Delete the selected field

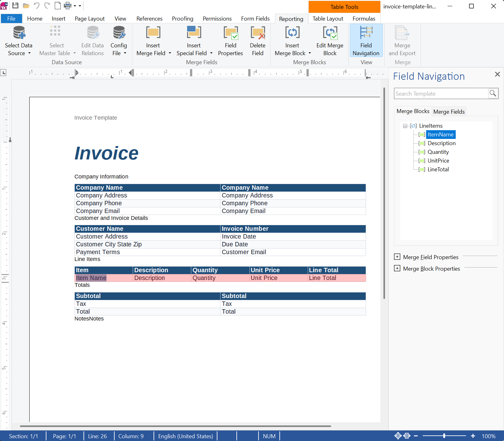tap(258, 40)
